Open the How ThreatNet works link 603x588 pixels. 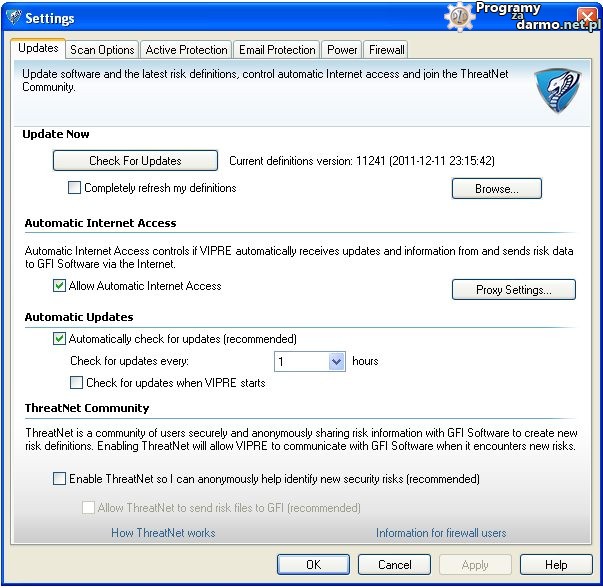coord(163,533)
